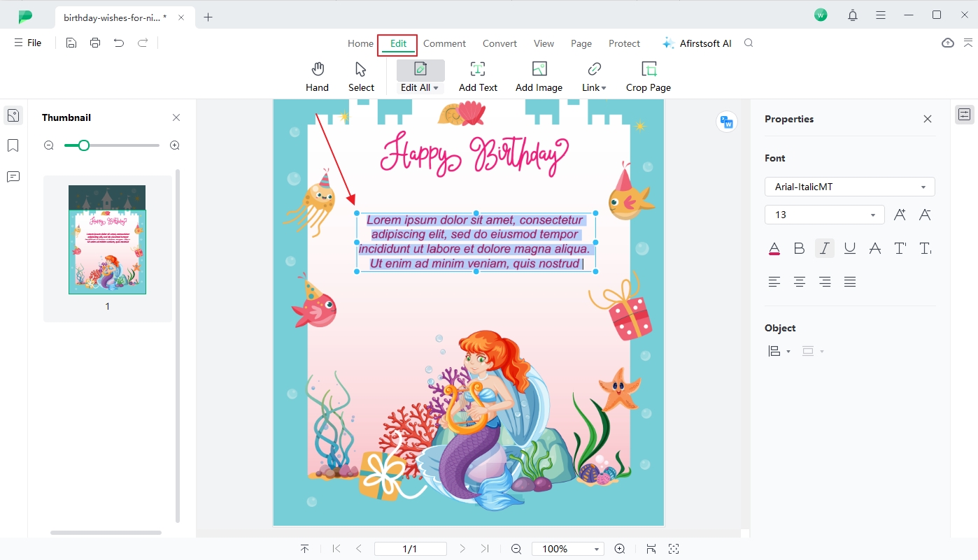Screen dimensions: 978x560
Task: Open the bookmarks sidebar icon
Action: [13, 145]
